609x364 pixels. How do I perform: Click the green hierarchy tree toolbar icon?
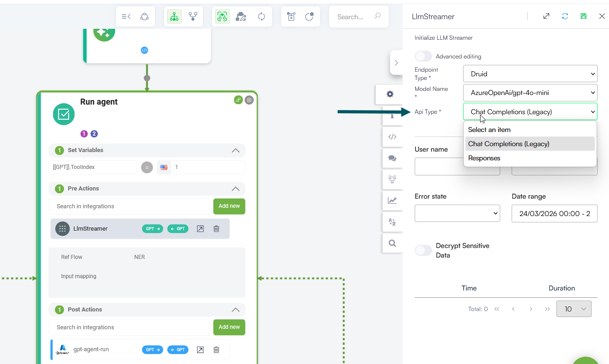[174, 17]
